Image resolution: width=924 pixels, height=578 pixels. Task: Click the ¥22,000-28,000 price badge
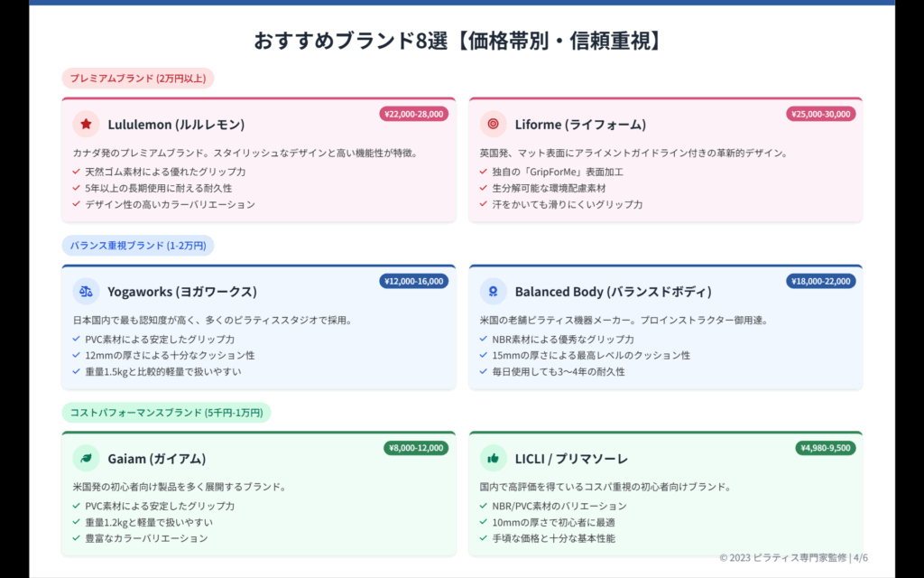(414, 114)
